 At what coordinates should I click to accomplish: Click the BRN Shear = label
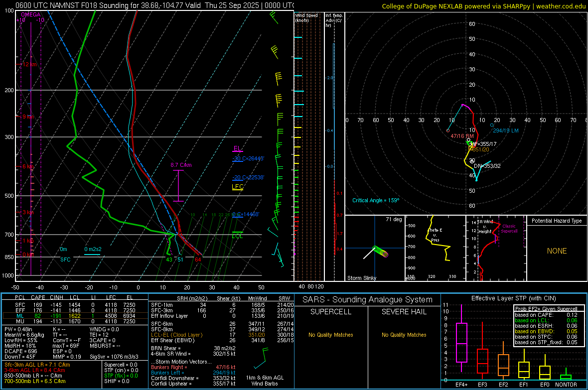pyautogui.click(x=165, y=348)
